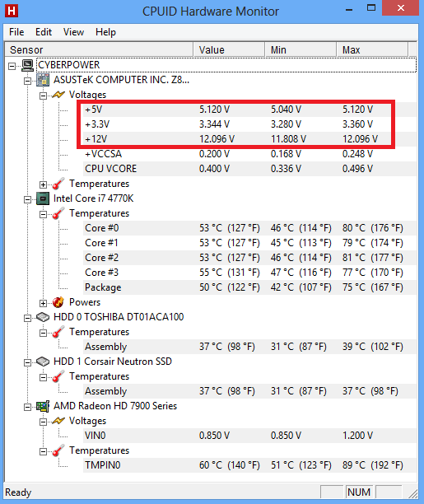Image resolution: width=424 pixels, height=504 pixels.
Task: Open the View menu
Action: tap(73, 32)
